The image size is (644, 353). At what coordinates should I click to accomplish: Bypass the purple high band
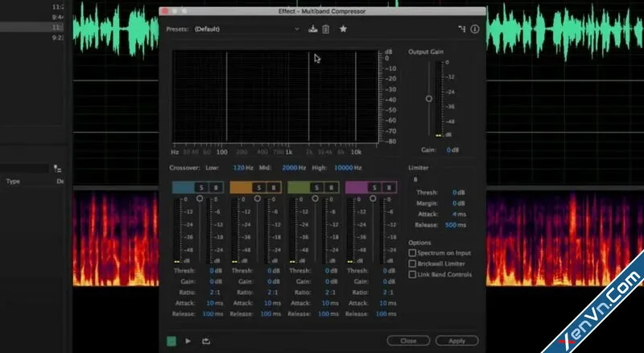[389, 188]
